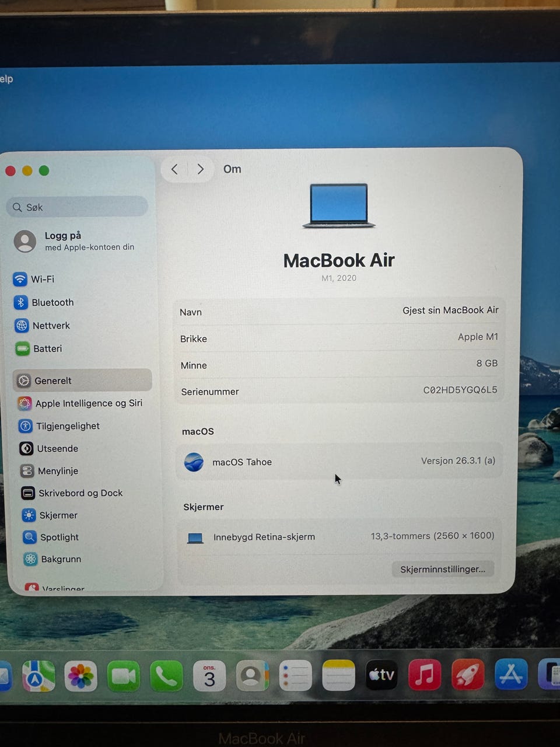Open Utseende appearance icon
Screen dimensions: 560x747
26,449
